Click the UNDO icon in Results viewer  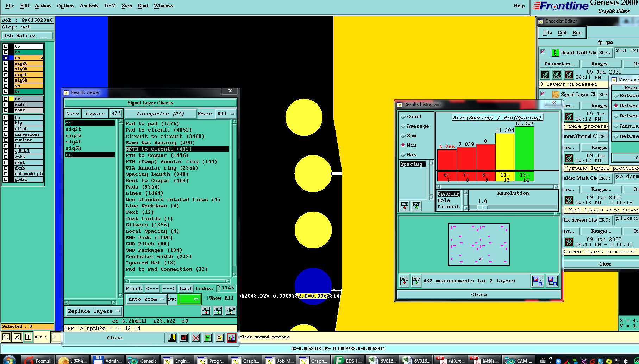[x=231, y=311]
